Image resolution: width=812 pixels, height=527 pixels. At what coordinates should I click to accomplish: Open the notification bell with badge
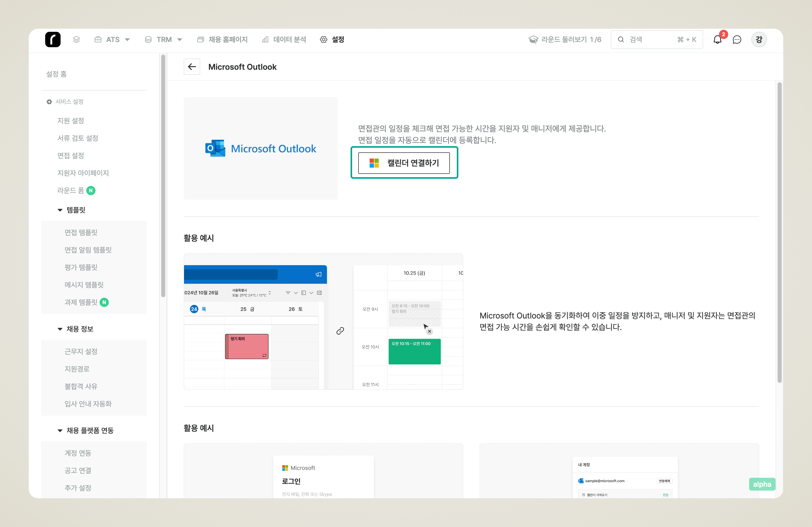click(x=717, y=39)
